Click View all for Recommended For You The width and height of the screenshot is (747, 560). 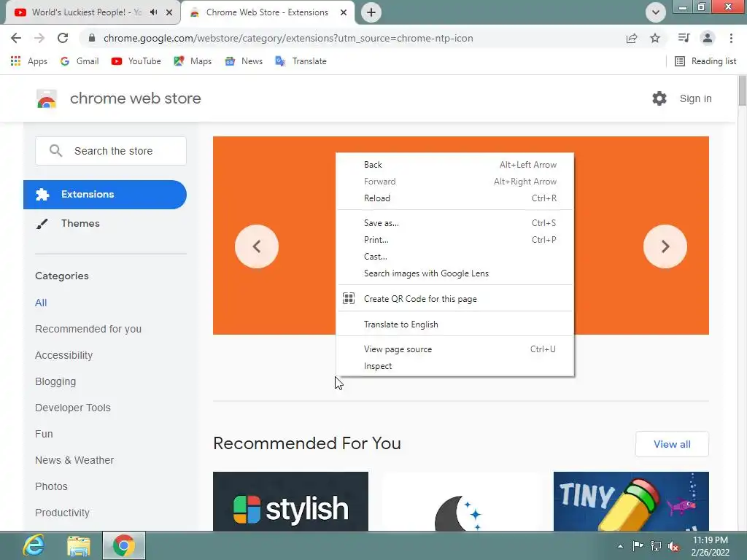pyautogui.click(x=672, y=444)
